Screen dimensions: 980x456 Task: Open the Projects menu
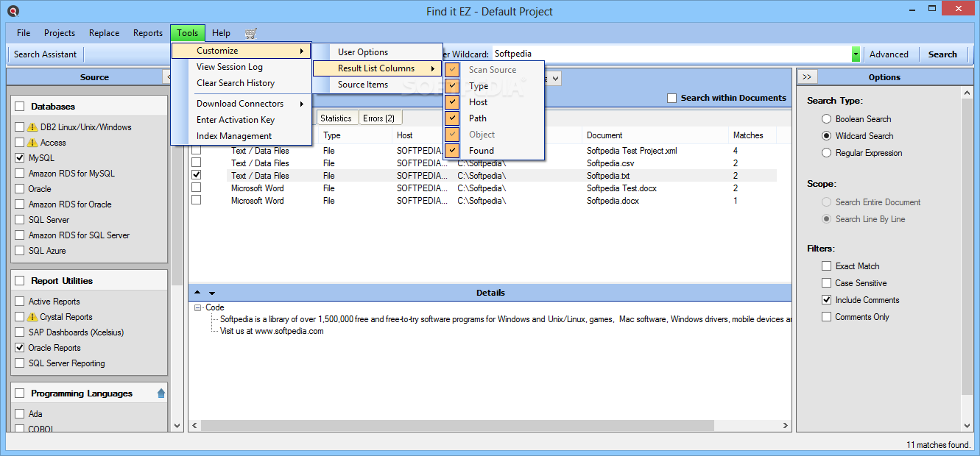[x=60, y=33]
